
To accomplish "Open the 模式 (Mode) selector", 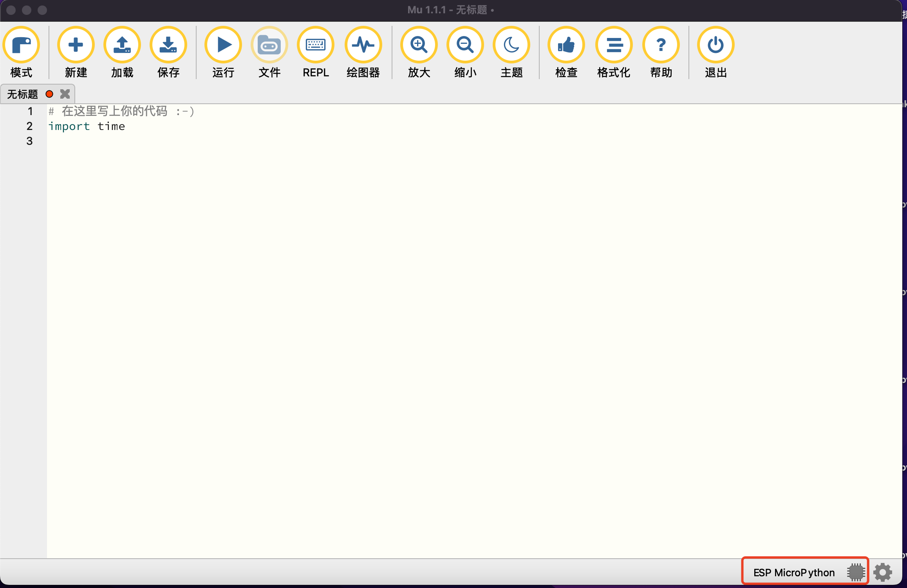I will tap(21, 52).
